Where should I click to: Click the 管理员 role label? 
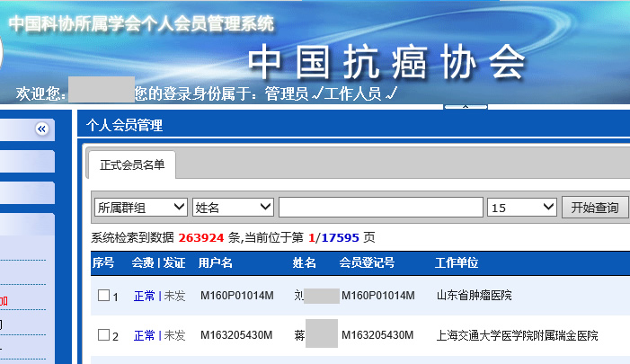tap(286, 94)
